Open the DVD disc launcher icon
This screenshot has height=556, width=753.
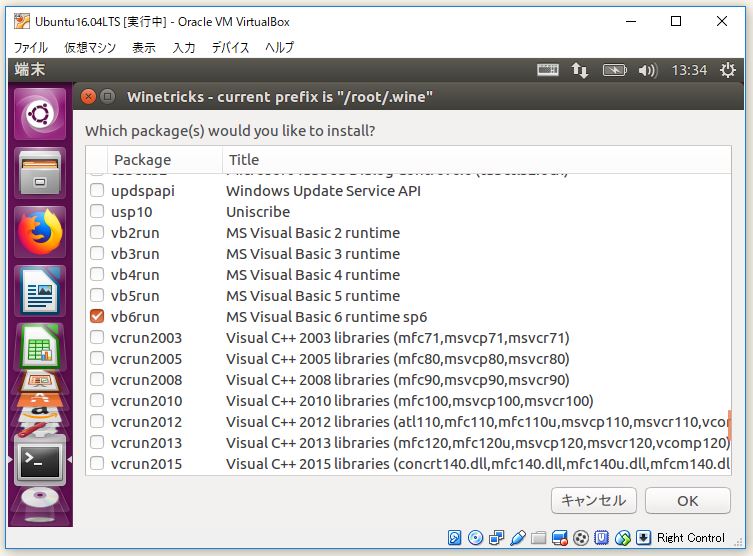coord(40,499)
